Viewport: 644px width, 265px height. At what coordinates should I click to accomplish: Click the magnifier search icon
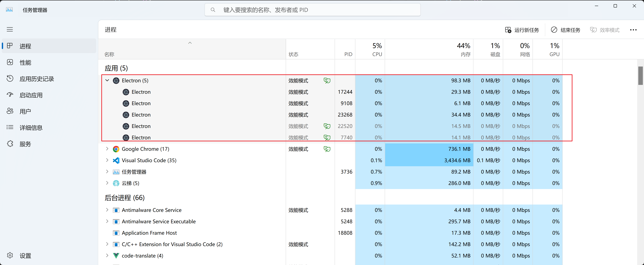point(213,10)
